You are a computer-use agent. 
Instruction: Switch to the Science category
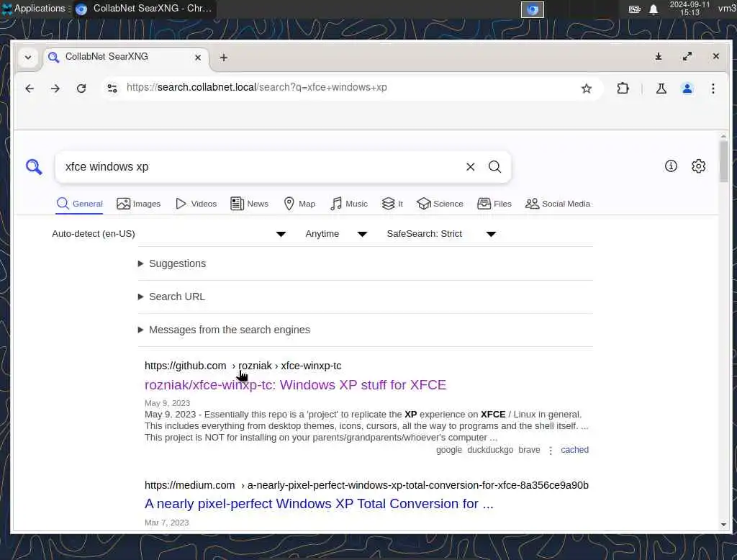click(x=440, y=204)
